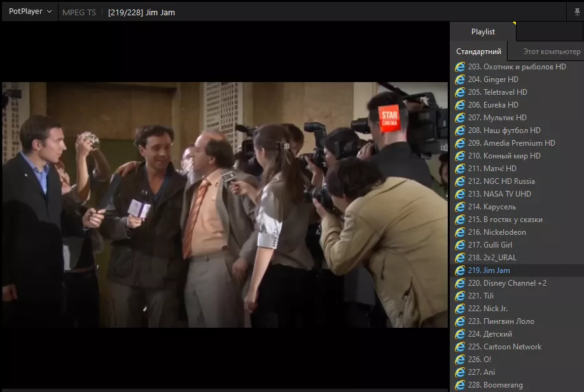
Task: Select 211. Матч! HD in playlist
Action: click(x=517, y=169)
